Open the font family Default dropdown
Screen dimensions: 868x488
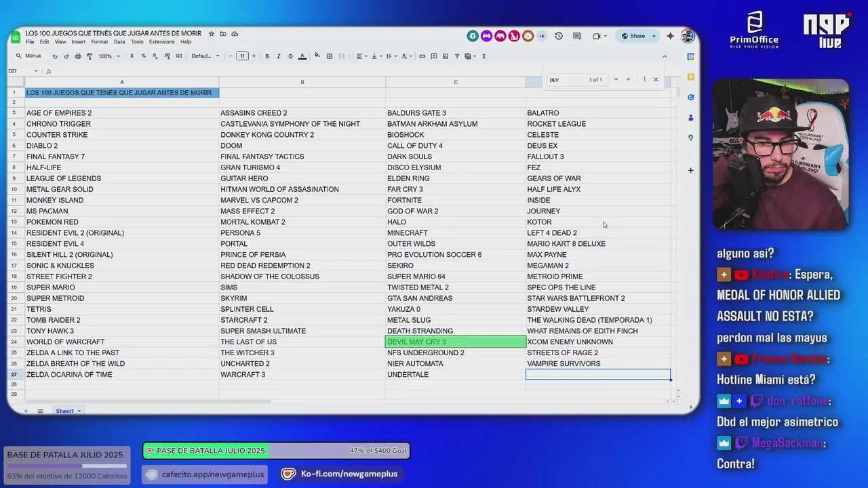pyautogui.click(x=205, y=56)
